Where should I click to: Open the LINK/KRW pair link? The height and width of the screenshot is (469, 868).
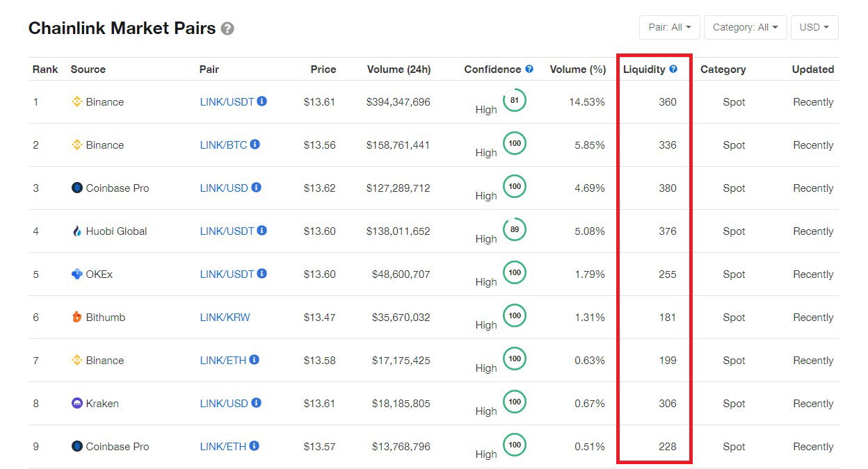click(x=225, y=318)
